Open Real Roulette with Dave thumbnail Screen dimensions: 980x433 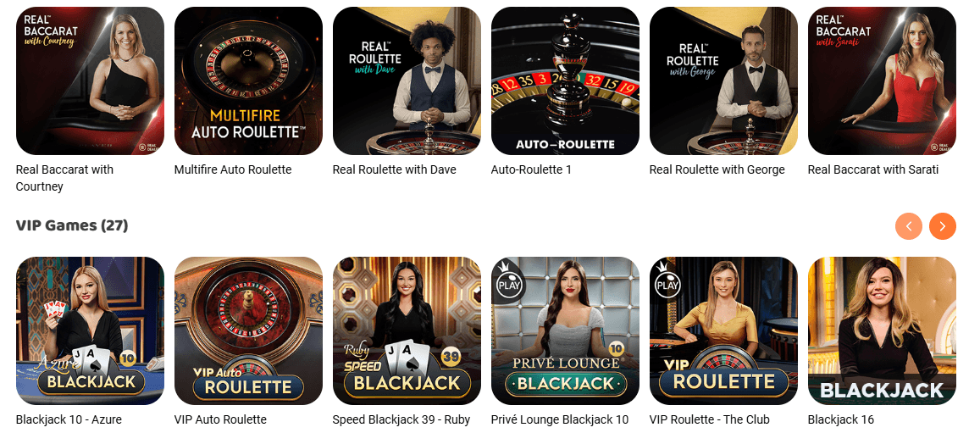click(407, 80)
